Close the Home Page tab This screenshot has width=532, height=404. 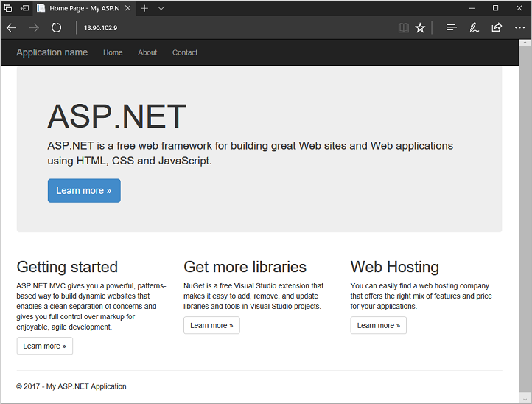pyautogui.click(x=128, y=8)
